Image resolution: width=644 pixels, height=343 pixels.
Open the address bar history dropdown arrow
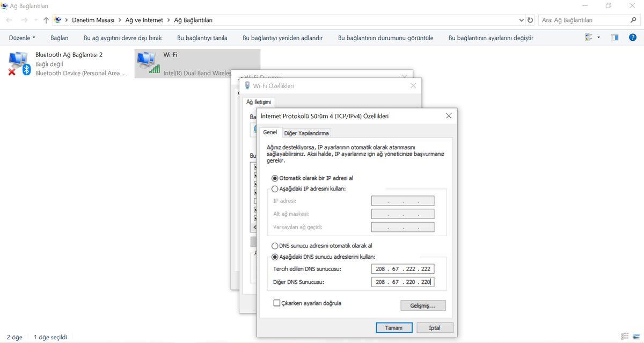tap(521, 19)
